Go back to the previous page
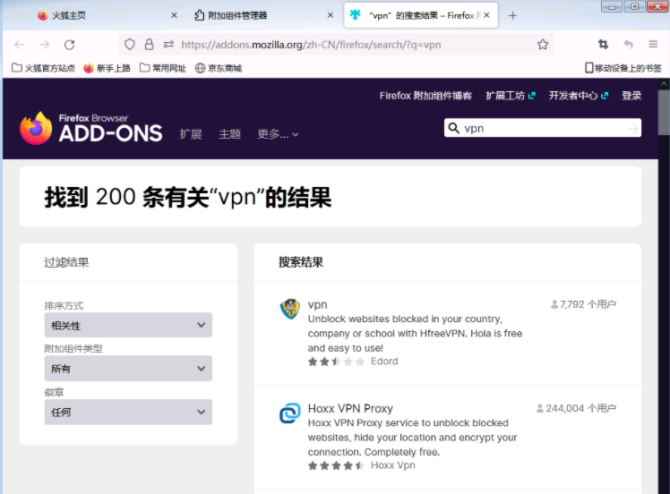670x494 pixels. pos(20,44)
